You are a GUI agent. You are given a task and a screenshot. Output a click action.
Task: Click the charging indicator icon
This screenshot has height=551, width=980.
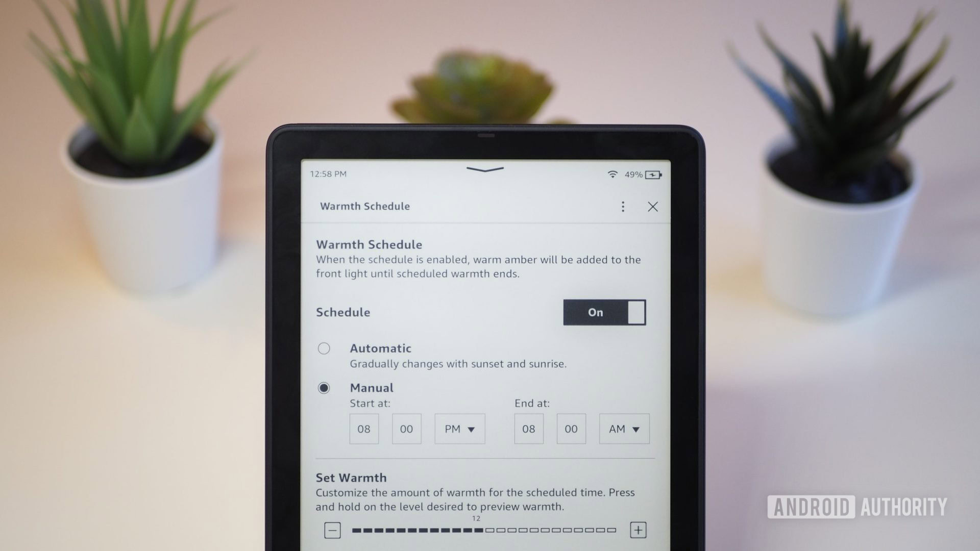[x=651, y=173]
